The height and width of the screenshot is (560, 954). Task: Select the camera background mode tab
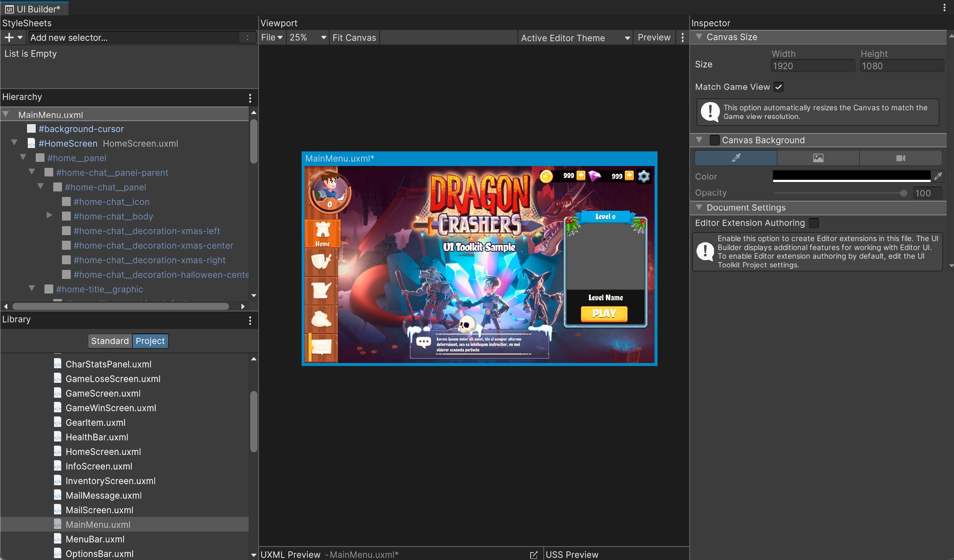point(901,158)
